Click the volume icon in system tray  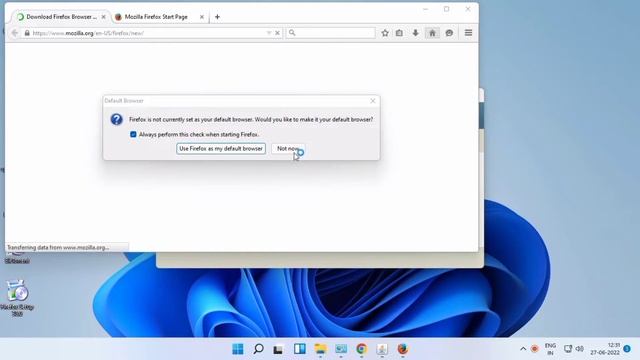click(580, 349)
